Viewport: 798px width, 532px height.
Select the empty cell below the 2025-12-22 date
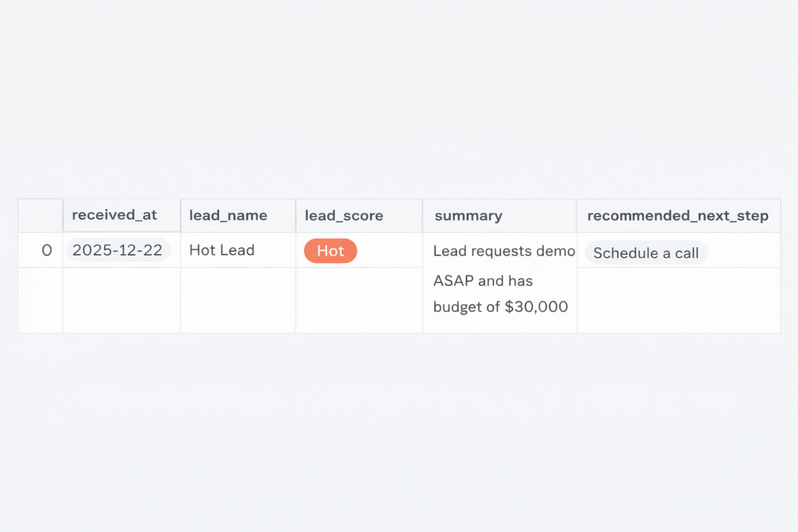(x=121, y=300)
